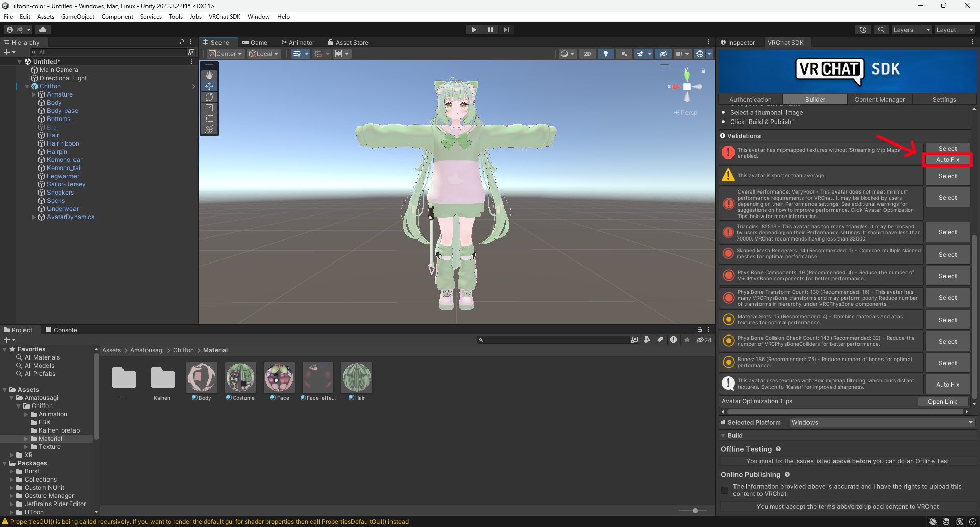
Task: Switch the Scene view to 2D mode
Action: tap(587, 53)
